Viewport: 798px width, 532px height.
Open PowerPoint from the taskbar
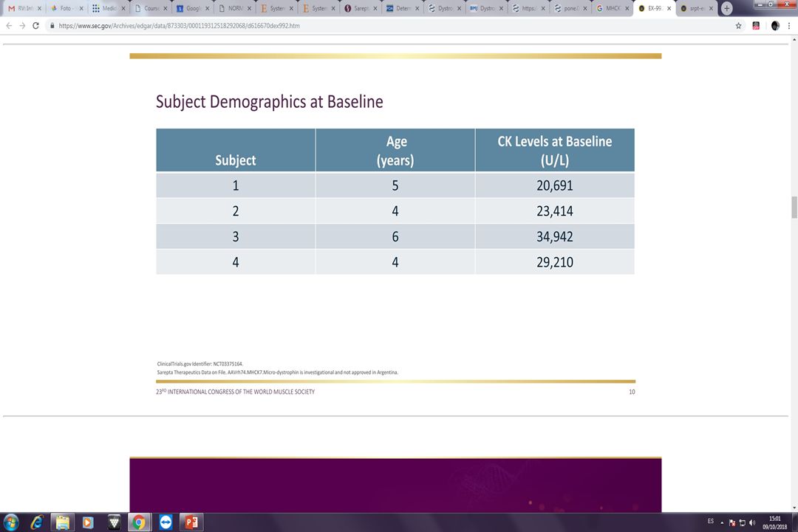(x=191, y=522)
